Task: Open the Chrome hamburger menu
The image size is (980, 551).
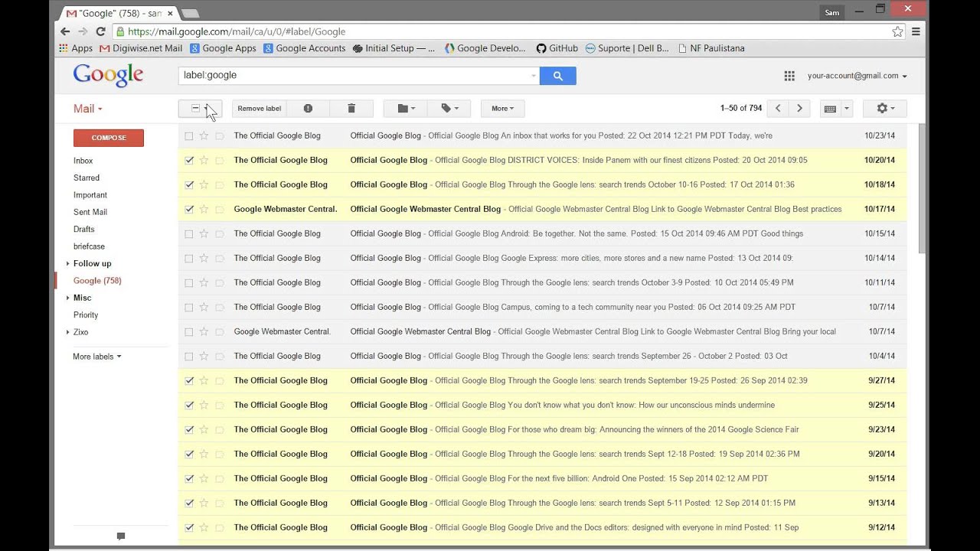Action: tap(916, 31)
